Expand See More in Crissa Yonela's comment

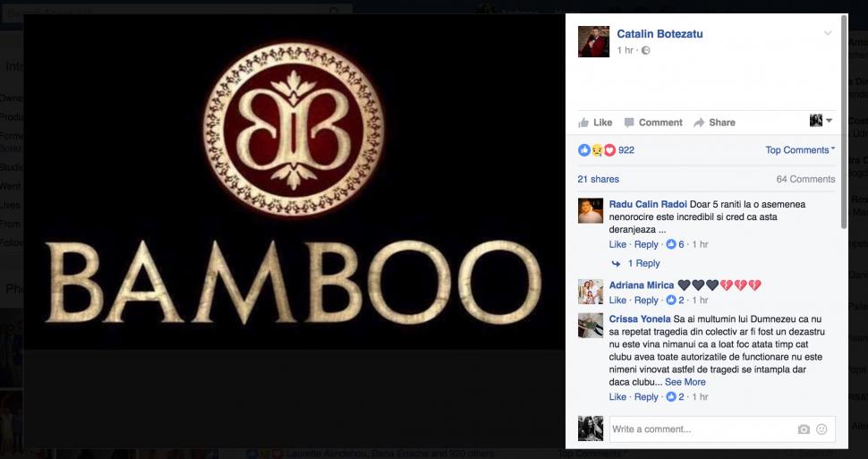(685, 382)
